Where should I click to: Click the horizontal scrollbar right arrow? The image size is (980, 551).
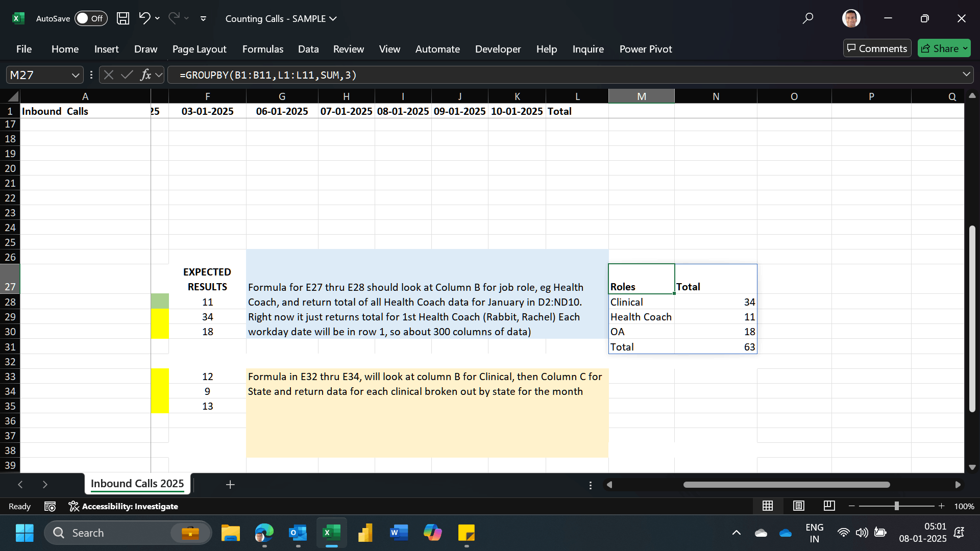958,485
